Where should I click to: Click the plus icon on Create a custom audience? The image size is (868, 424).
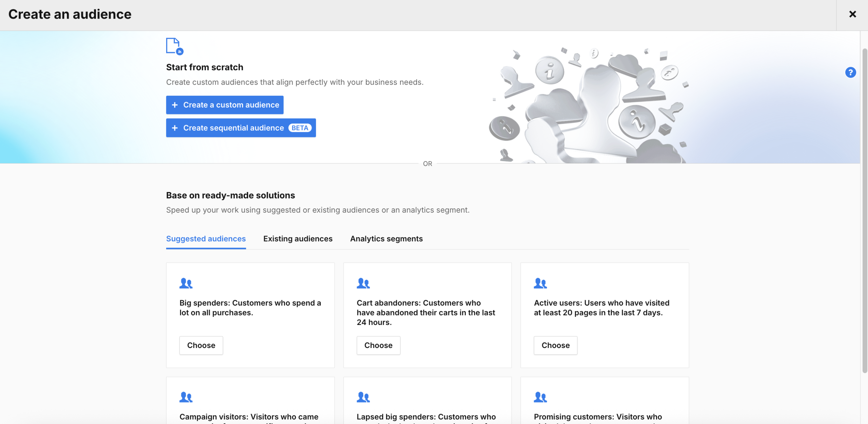(x=175, y=105)
